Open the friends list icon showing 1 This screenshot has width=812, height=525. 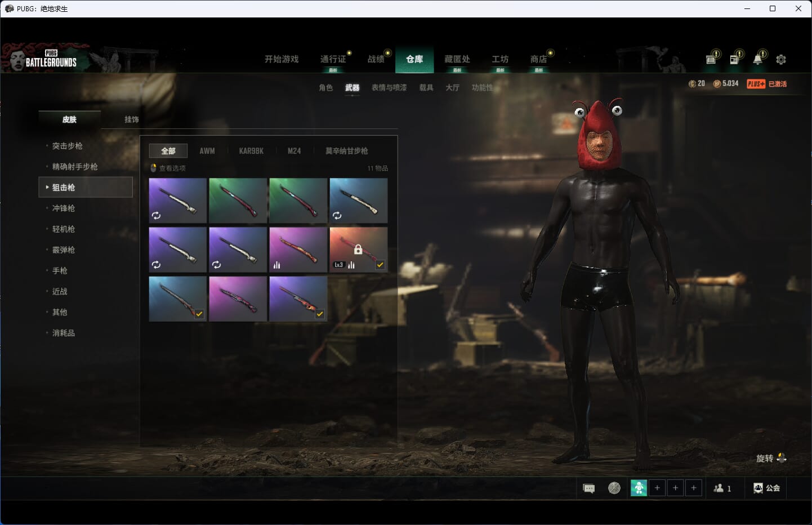tap(719, 488)
